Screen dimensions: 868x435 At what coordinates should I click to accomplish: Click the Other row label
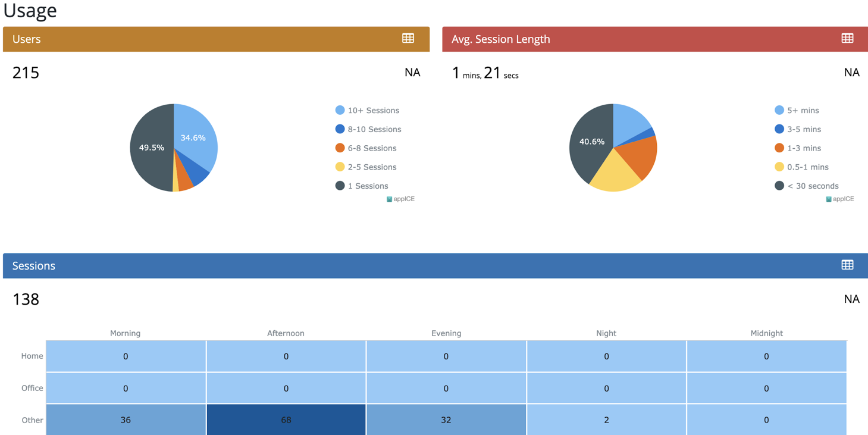(32, 420)
